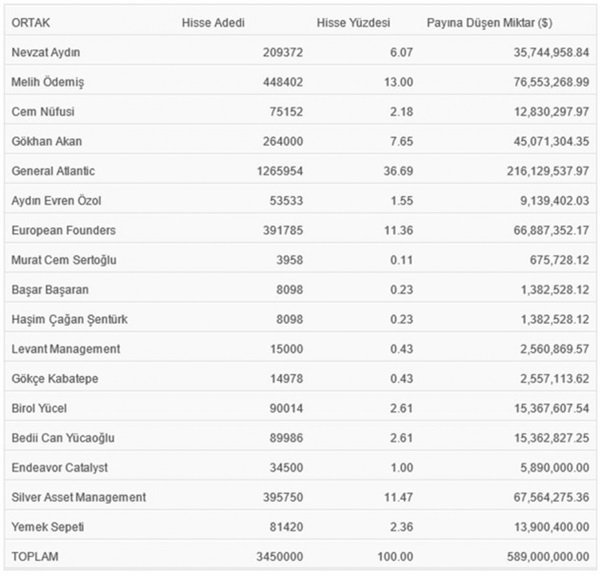Screen dimensions: 600x576
Task: Click the Hisse Yüzdesi column header
Action: click(x=353, y=22)
